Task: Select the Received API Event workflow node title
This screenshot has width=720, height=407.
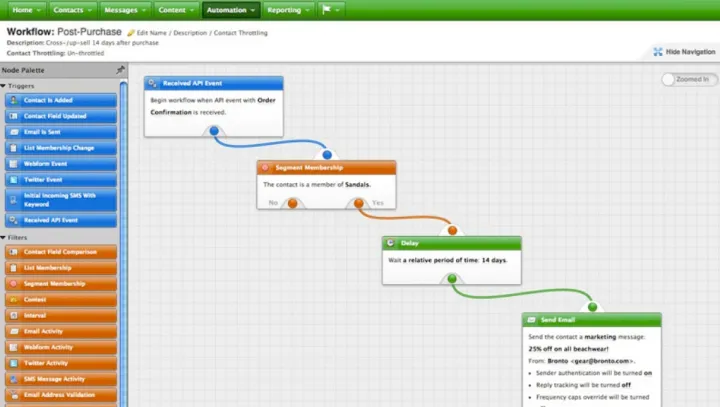Action: [192, 83]
